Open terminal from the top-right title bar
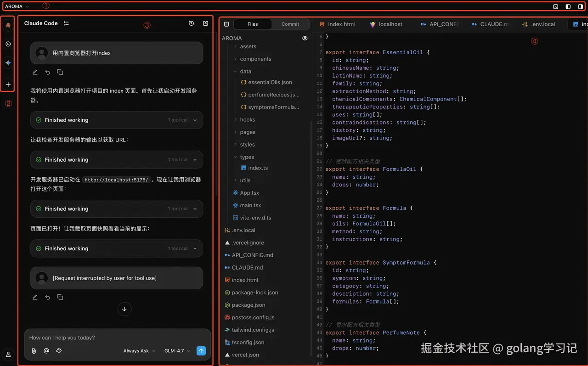 (556, 6)
